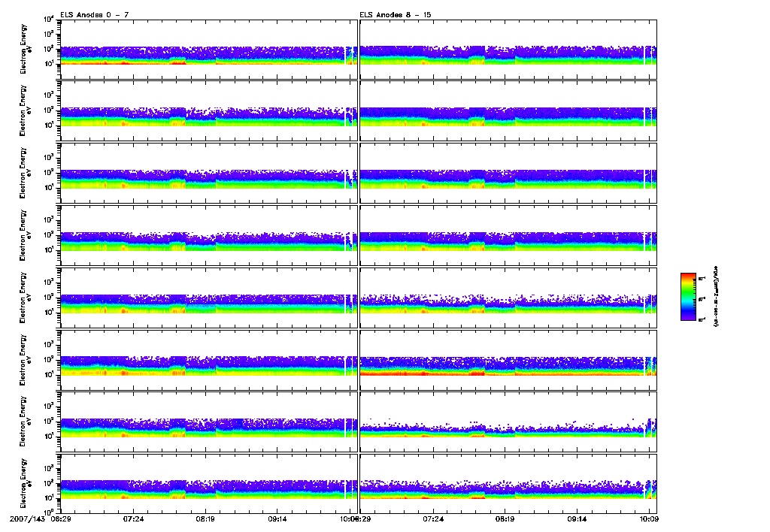The image size is (770, 532).
Task: Click the 10^0 energy tick label on the bottom panel
Action: coord(49,513)
